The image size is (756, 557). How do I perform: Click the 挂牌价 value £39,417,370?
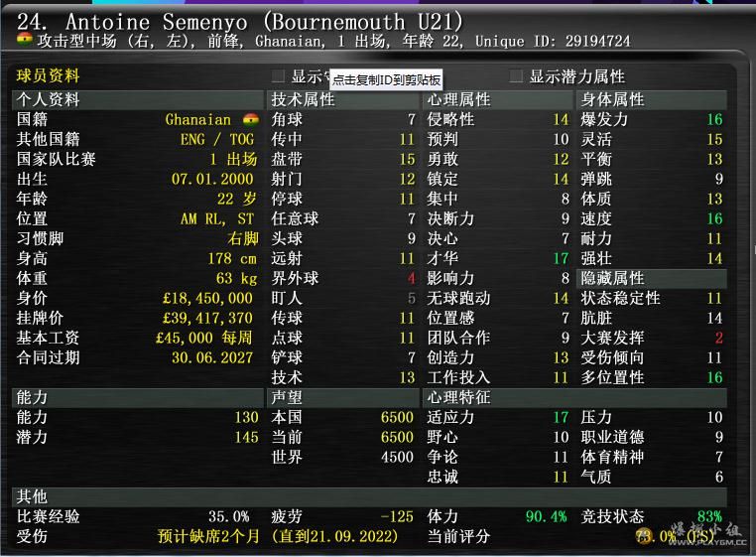pos(207,318)
